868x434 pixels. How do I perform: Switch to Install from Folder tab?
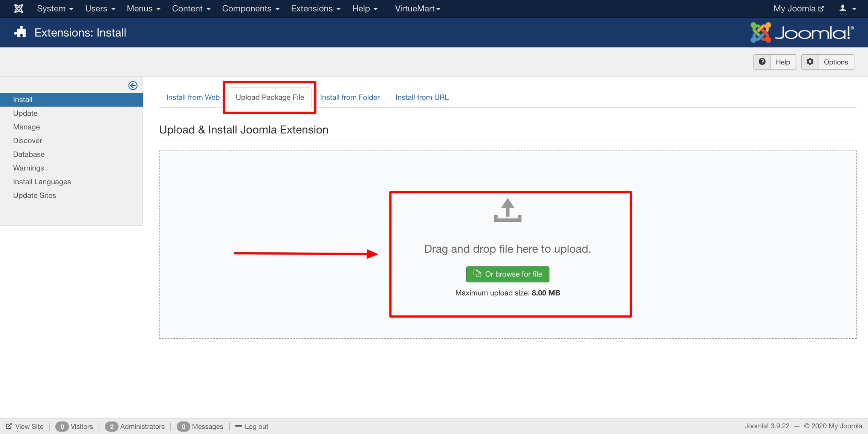coord(350,97)
